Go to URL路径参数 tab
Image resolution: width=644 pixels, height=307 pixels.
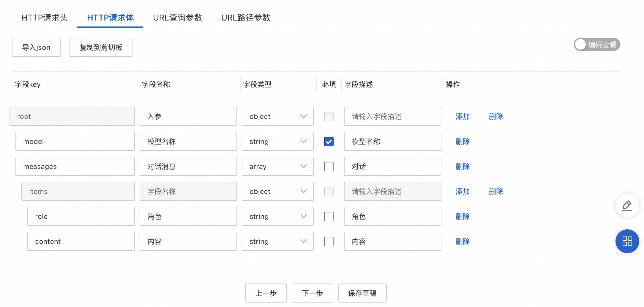[x=246, y=18]
